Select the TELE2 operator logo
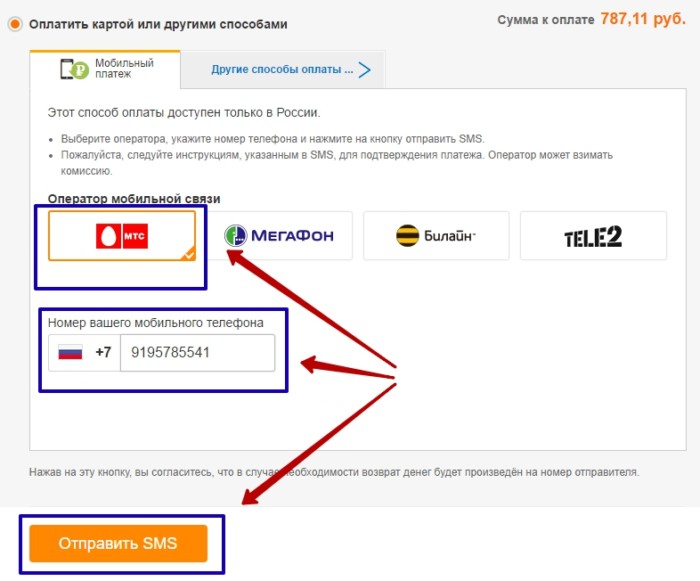This screenshot has width=700, height=581. (x=593, y=236)
